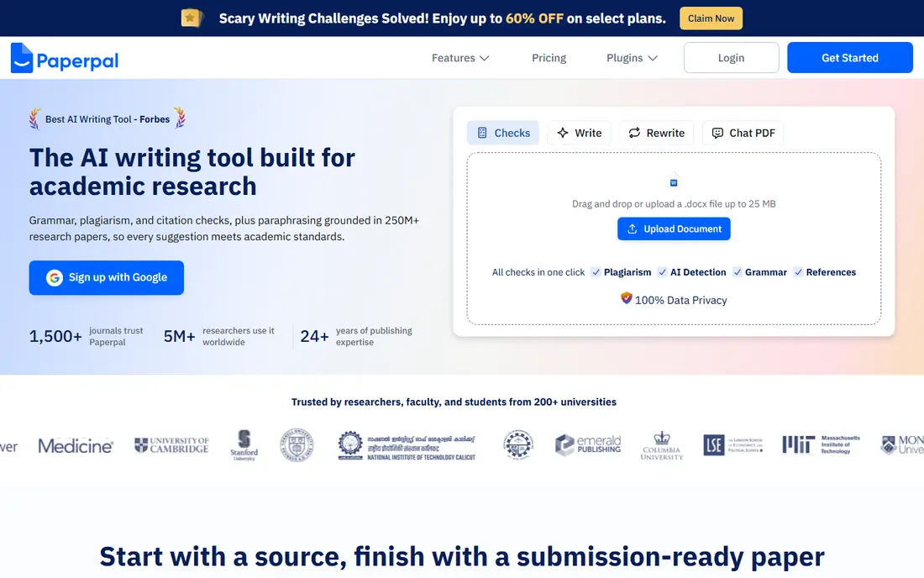Toggle the AI Detection checkbox
The width and height of the screenshot is (924, 578).
tap(663, 272)
